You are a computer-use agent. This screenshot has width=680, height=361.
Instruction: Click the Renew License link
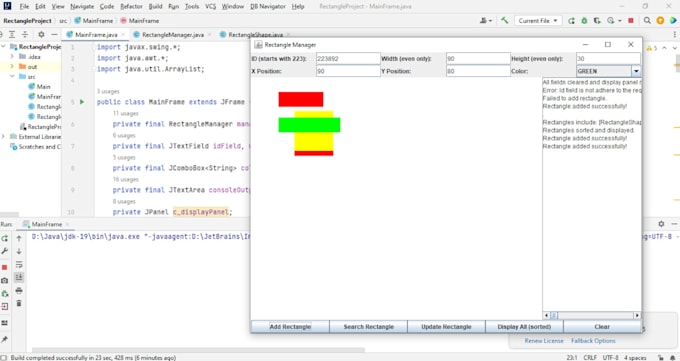[x=544, y=341]
